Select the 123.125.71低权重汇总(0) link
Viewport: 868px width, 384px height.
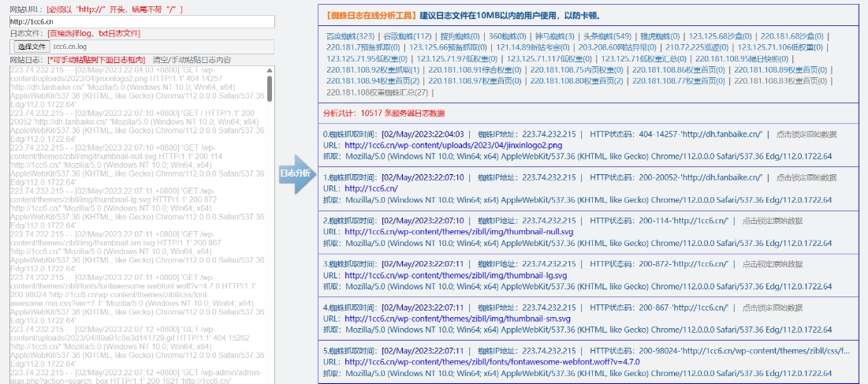pos(644,58)
